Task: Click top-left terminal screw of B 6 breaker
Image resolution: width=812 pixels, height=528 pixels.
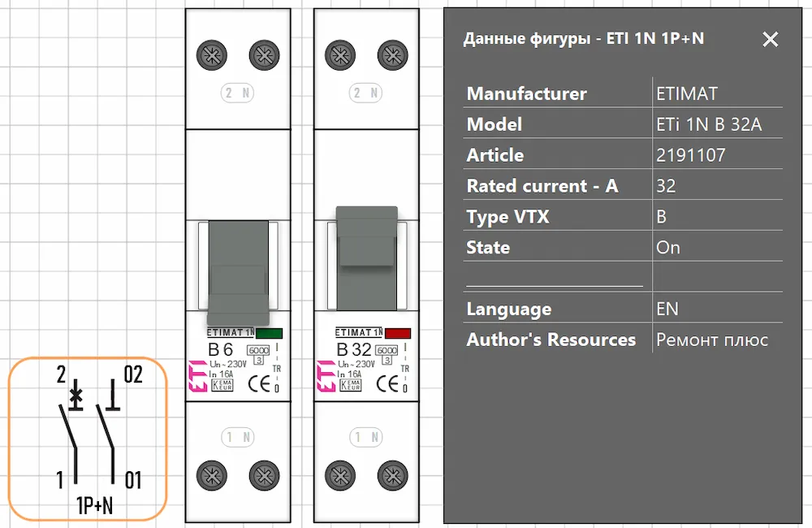Action: pos(212,55)
